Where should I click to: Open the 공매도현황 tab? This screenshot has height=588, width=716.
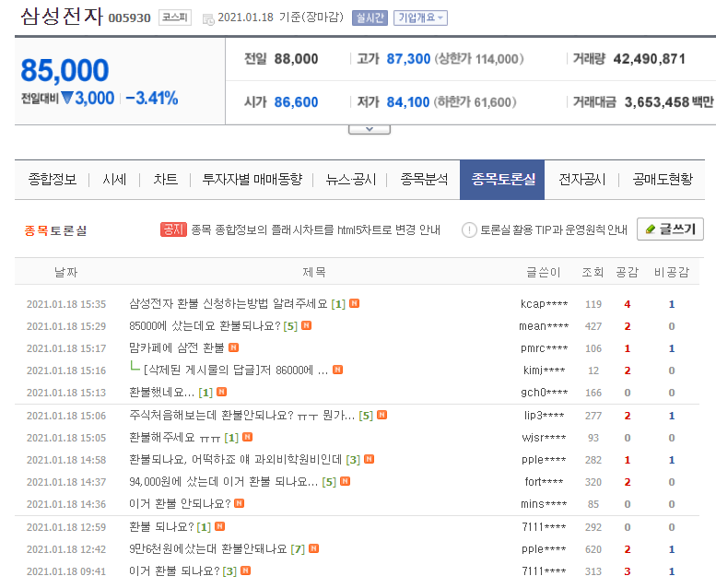pyautogui.click(x=663, y=179)
